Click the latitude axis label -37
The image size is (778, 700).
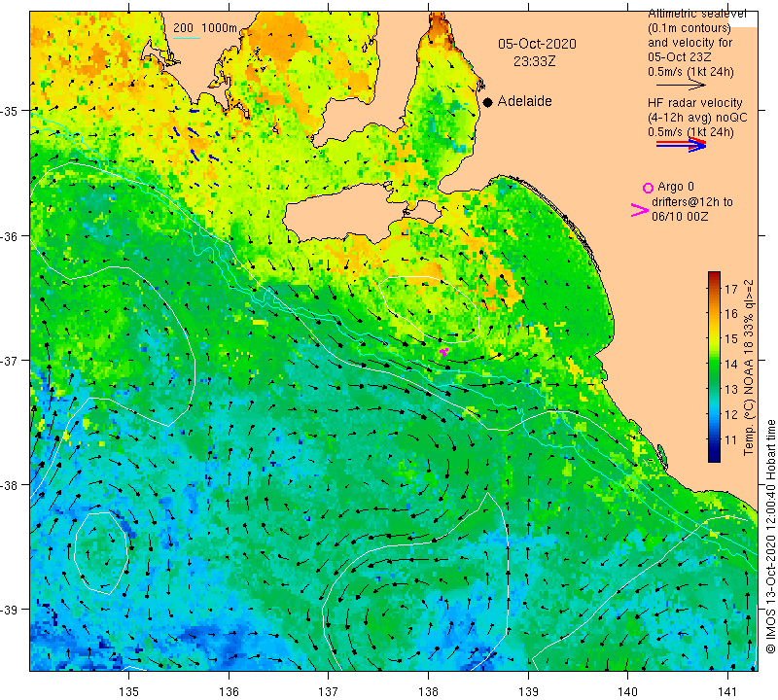pyautogui.click(x=10, y=360)
